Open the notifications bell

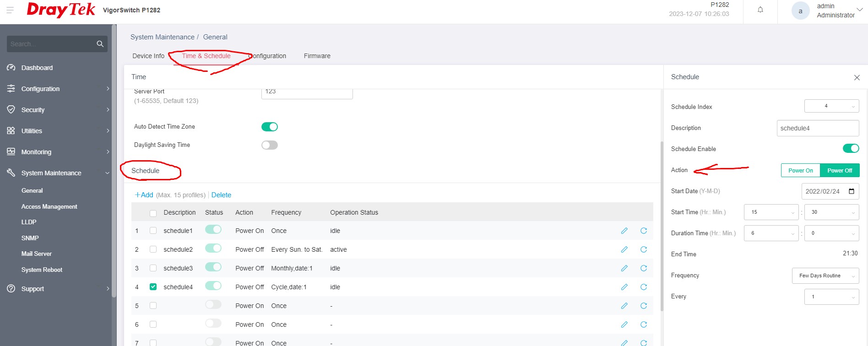pos(760,10)
